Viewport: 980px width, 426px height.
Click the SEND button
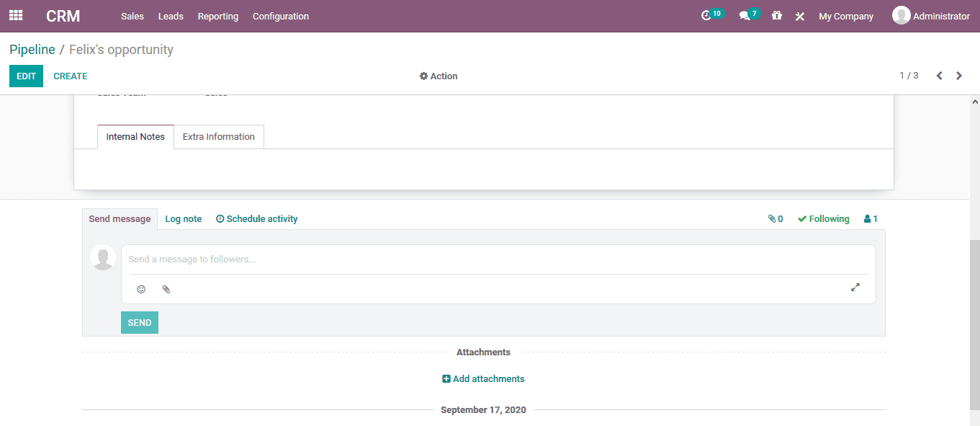[139, 322]
